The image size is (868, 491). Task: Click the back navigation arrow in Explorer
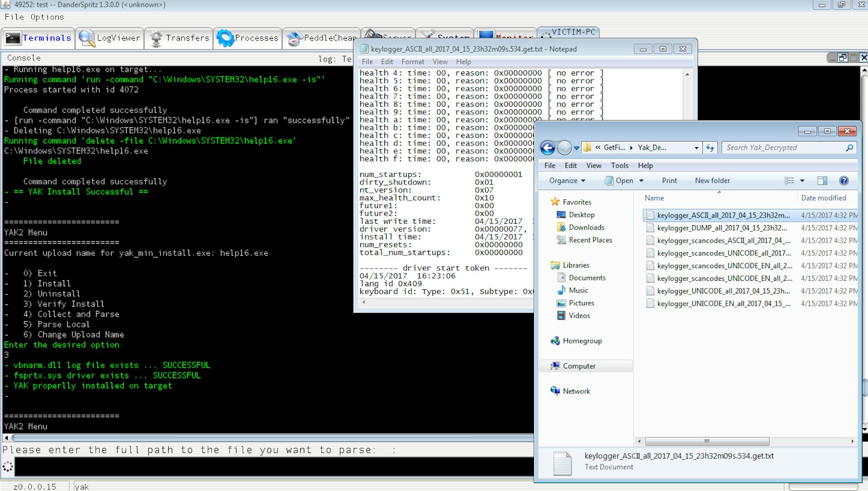click(548, 148)
